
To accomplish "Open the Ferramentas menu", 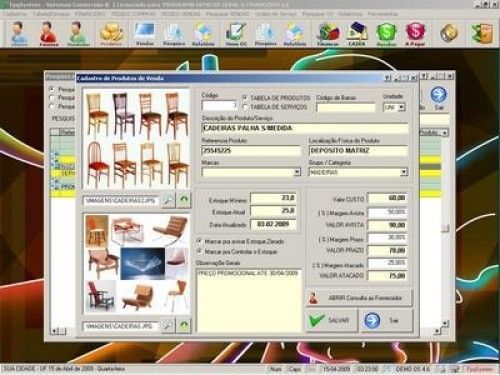I will [383, 14].
